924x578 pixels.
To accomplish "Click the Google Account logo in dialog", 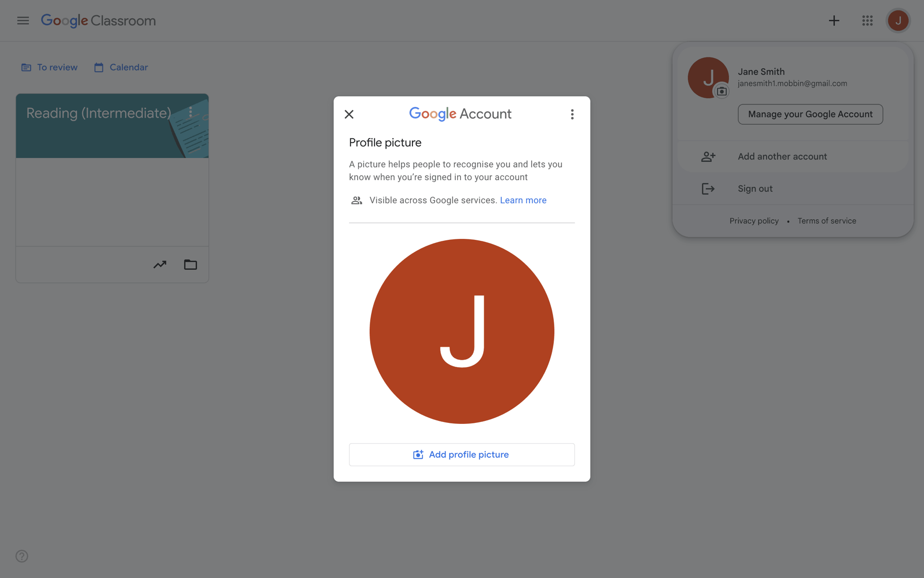I will click(460, 114).
